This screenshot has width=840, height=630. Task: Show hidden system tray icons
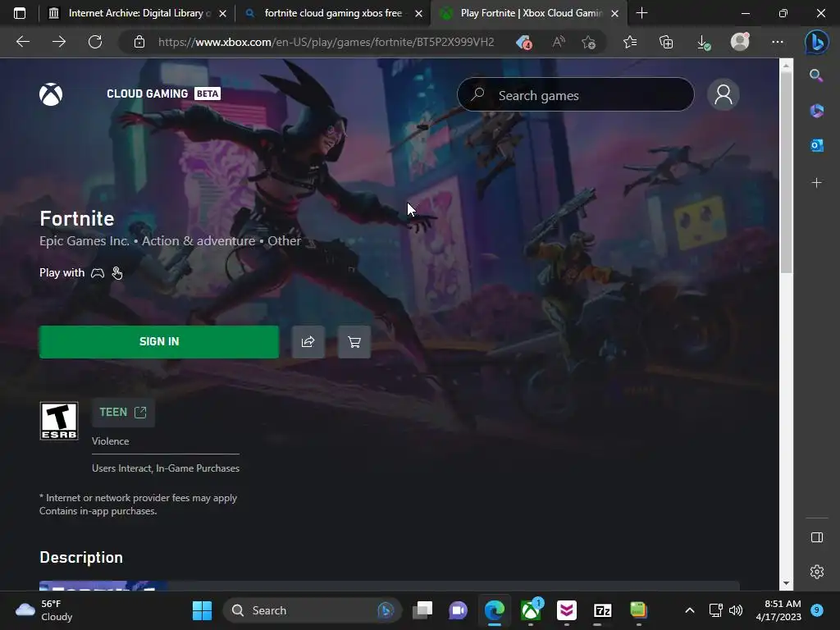(689, 610)
